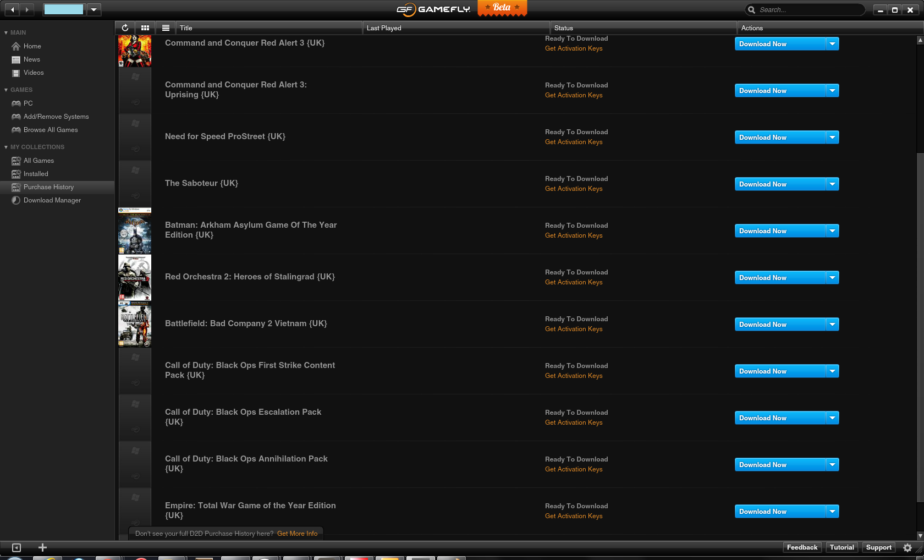Viewport: 924px width, 560px height.
Task: Click the Browse All Games controller icon
Action: pos(16,130)
